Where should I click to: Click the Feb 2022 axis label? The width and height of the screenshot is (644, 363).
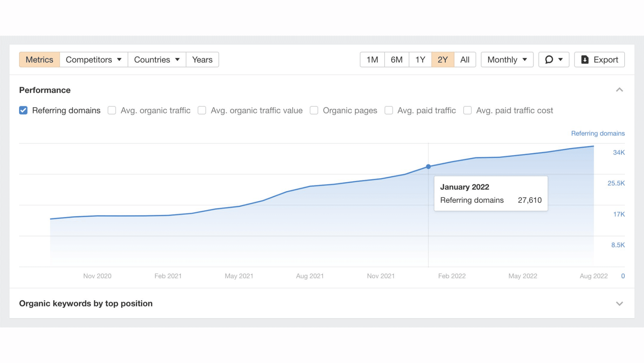452,276
